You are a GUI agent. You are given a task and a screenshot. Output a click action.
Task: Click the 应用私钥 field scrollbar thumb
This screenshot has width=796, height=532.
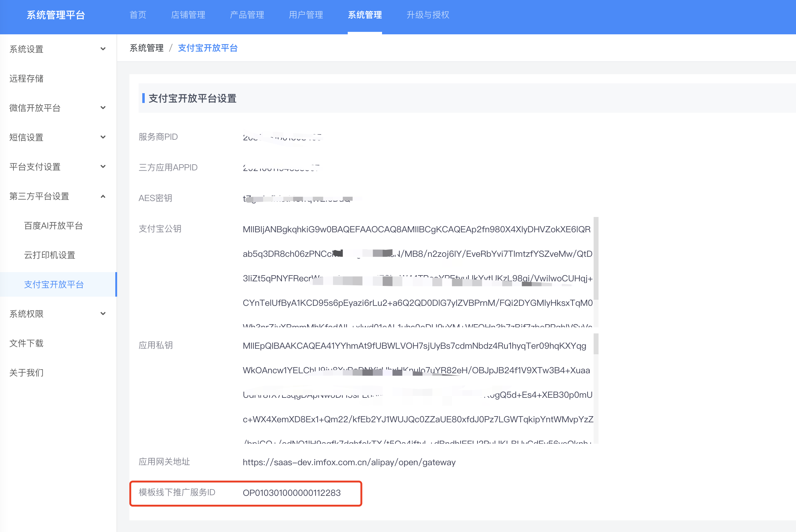click(596, 344)
